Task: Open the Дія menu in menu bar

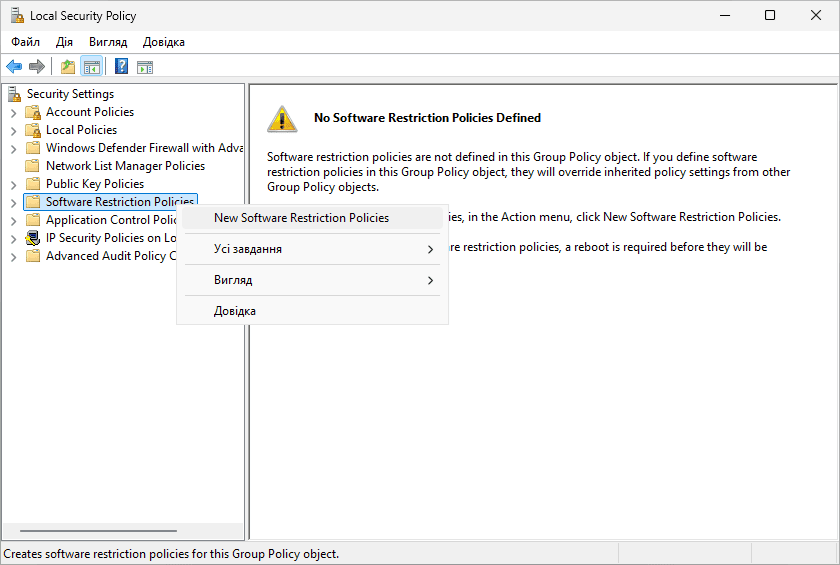Action: pyautogui.click(x=64, y=42)
